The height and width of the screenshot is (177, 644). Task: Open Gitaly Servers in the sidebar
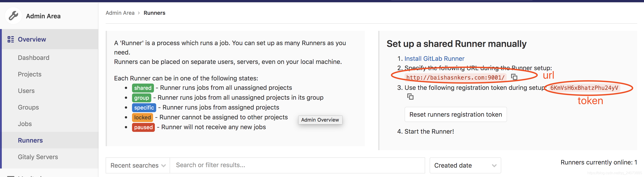point(38,157)
